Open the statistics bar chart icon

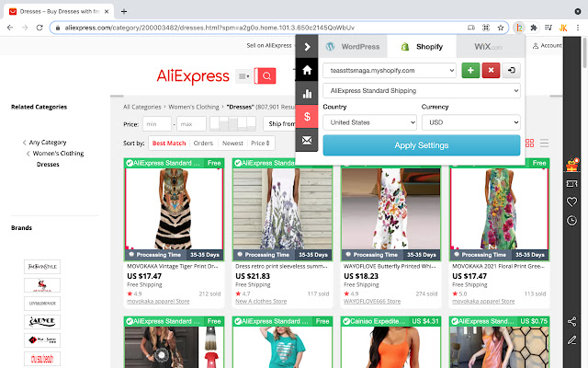point(307,94)
